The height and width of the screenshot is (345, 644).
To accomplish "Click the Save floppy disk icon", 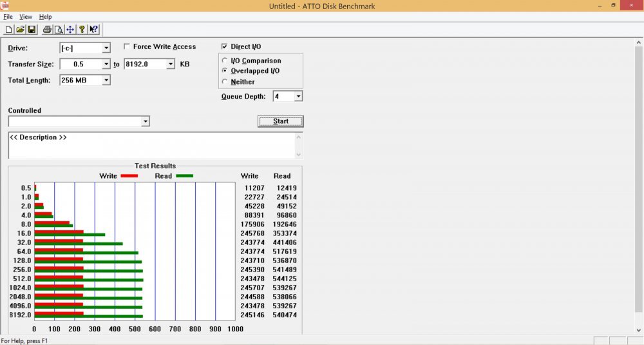I will coord(32,30).
